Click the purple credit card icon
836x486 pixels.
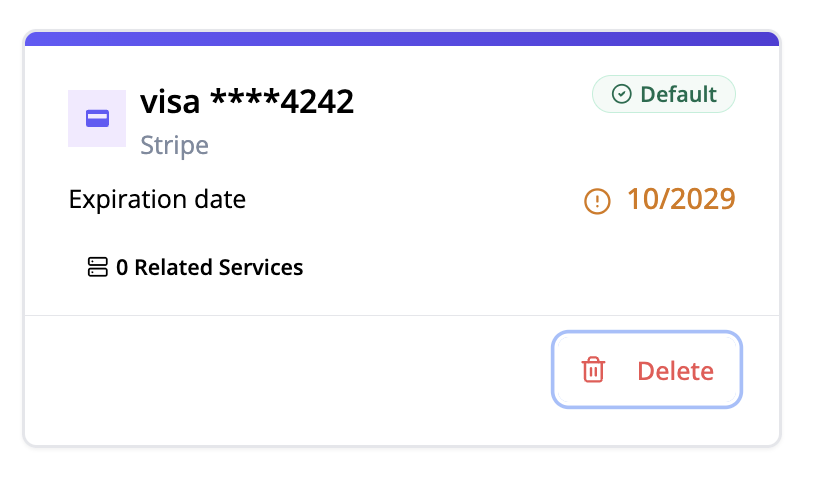(x=97, y=119)
